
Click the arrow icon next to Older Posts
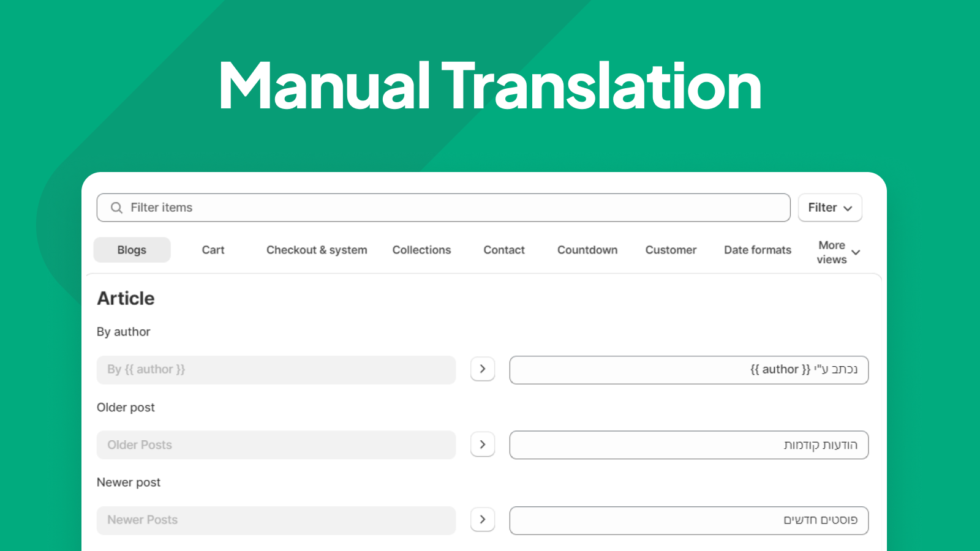483,444
